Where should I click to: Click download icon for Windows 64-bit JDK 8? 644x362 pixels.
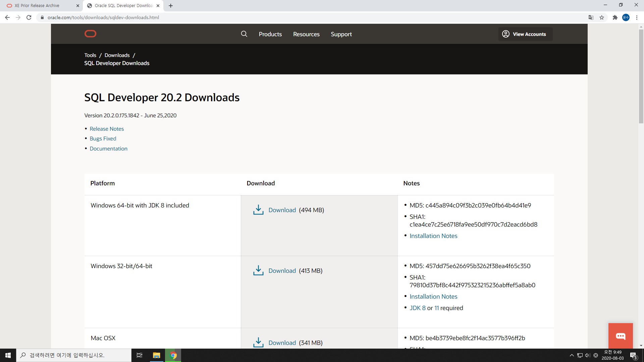click(x=258, y=210)
